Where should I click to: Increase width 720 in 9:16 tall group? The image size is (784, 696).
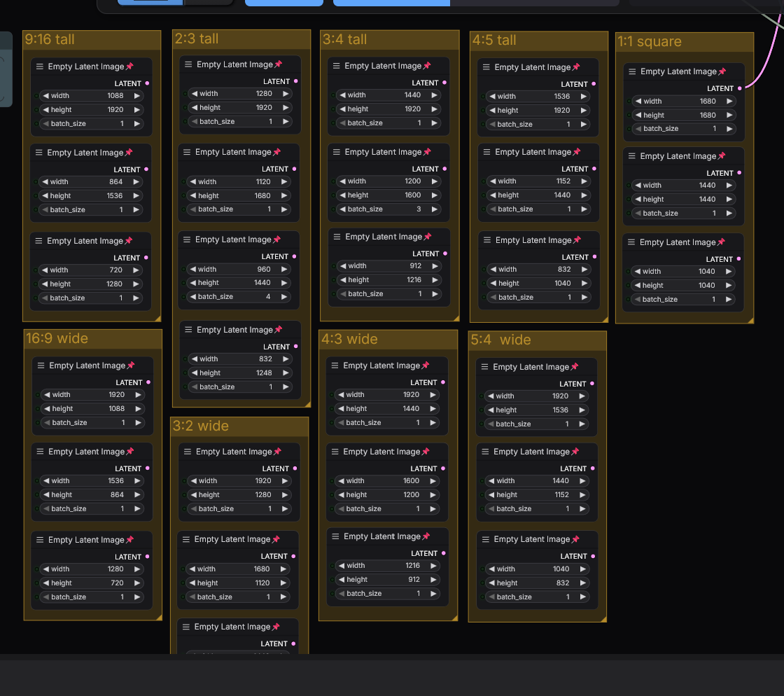point(136,270)
